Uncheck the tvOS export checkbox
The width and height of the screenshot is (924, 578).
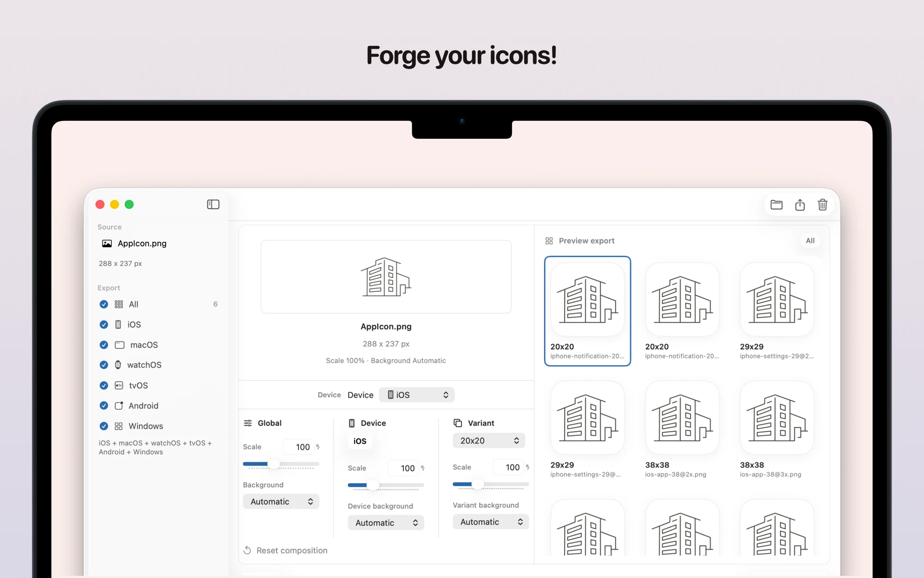(x=104, y=385)
